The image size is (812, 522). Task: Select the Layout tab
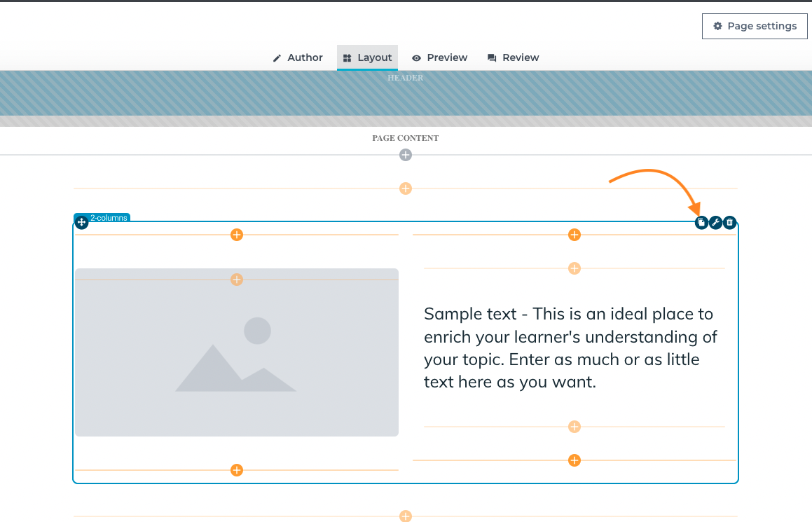367,57
